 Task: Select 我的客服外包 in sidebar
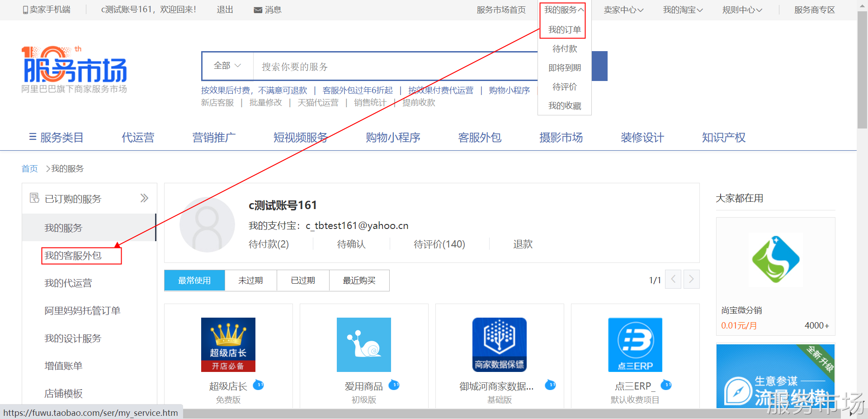point(73,256)
